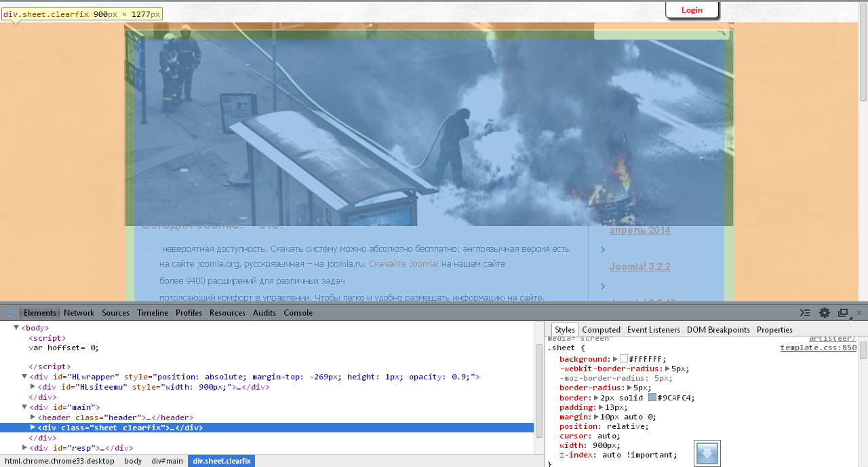Expand the border shorthand property triangle
Screen dimensions: 868x467
pos(597,398)
